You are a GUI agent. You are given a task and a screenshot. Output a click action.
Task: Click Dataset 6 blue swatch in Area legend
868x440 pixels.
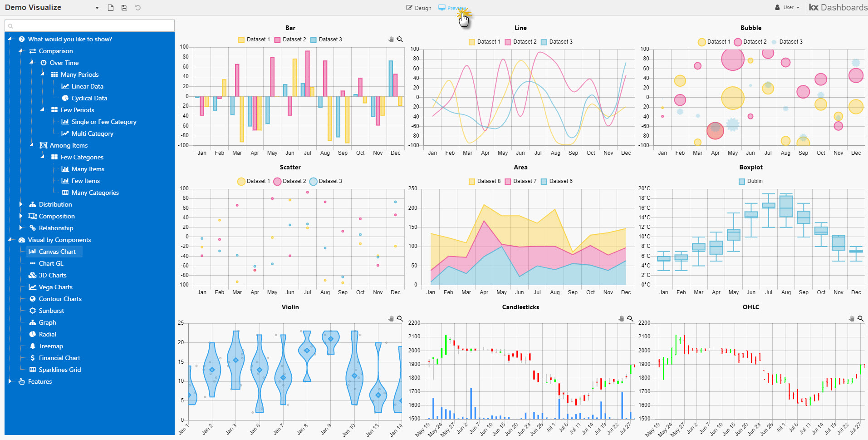(544, 181)
